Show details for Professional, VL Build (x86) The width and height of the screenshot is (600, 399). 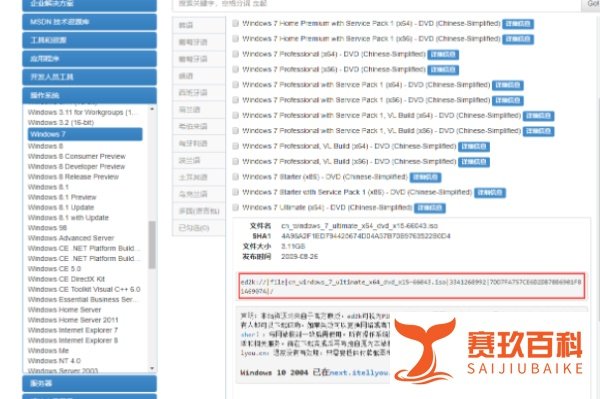pos(474,162)
